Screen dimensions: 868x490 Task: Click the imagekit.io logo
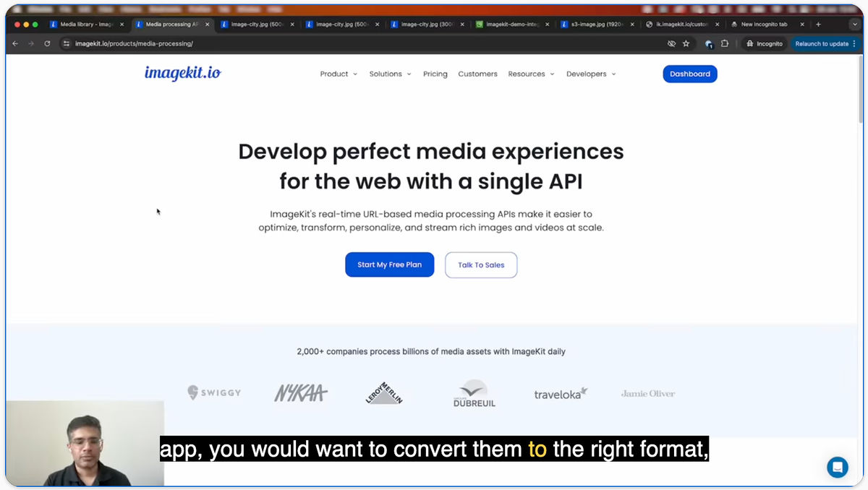point(182,73)
